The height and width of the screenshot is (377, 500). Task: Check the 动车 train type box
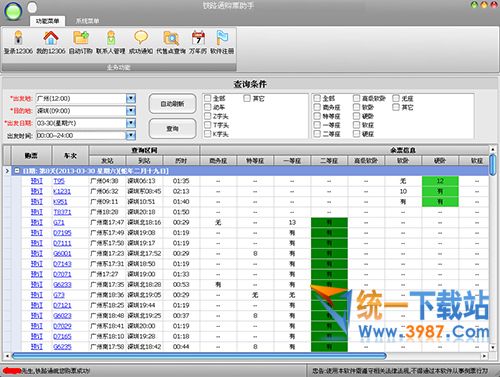[x=208, y=107]
